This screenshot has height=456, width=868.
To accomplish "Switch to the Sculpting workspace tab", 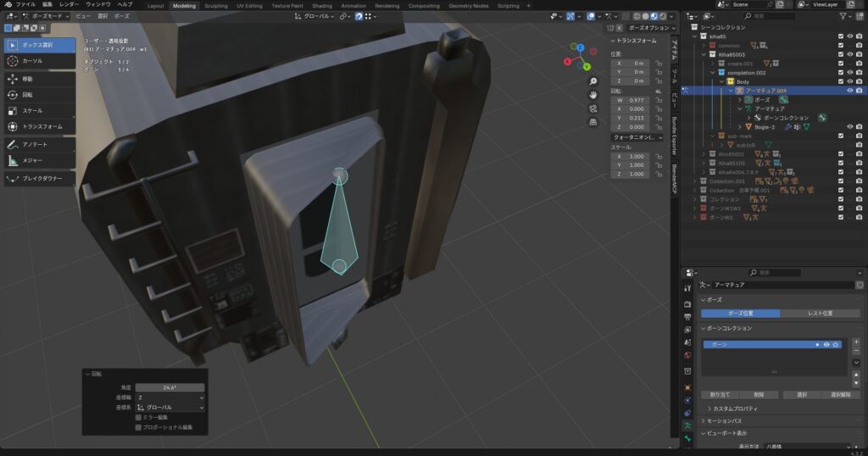I will click(216, 5).
